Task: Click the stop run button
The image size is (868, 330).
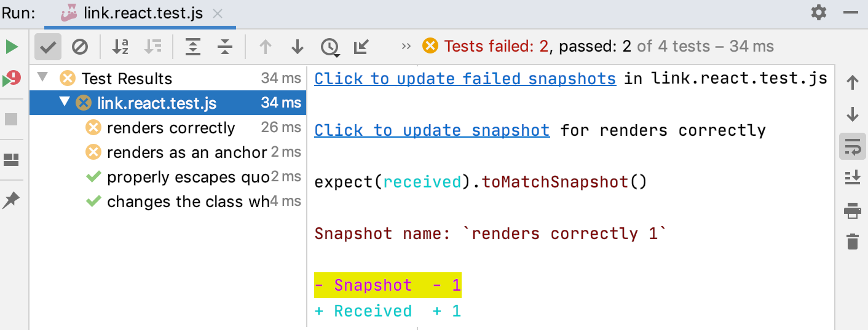Action: pos(12,119)
